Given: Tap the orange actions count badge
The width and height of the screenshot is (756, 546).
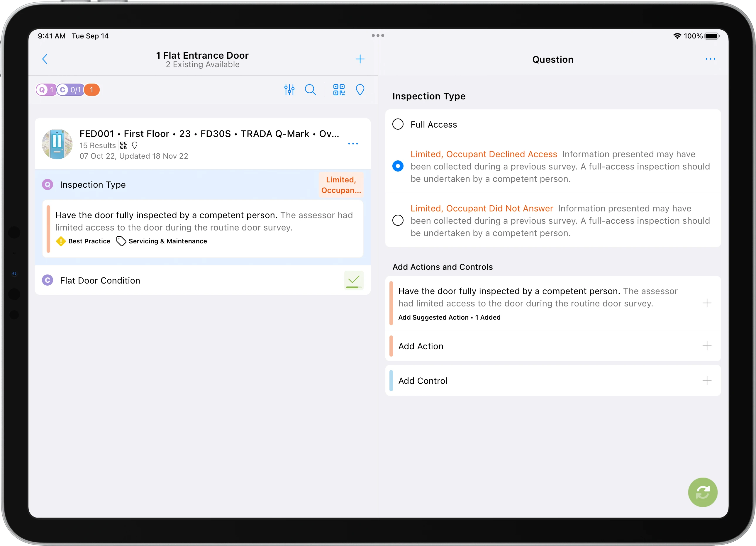Looking at the screenshot, I should [x=92, y=90].
